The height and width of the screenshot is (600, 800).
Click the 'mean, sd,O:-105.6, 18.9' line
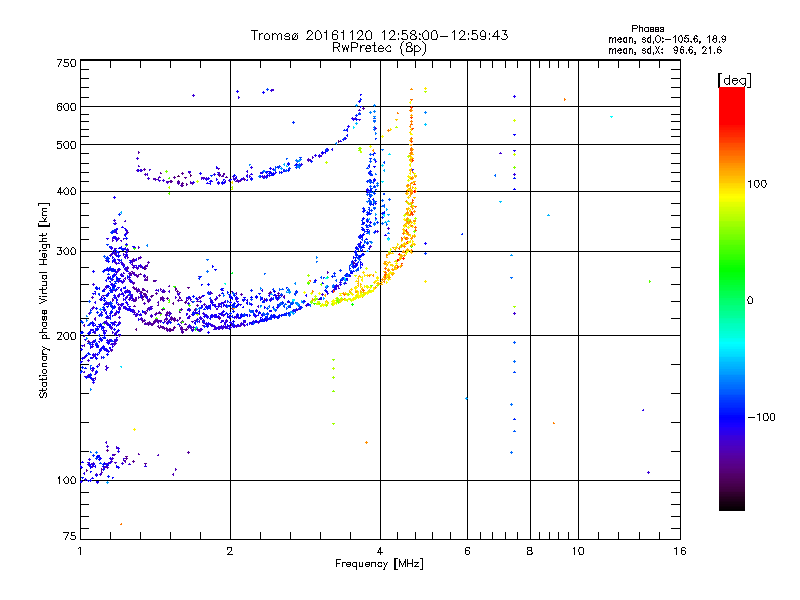tap(667, 39)
